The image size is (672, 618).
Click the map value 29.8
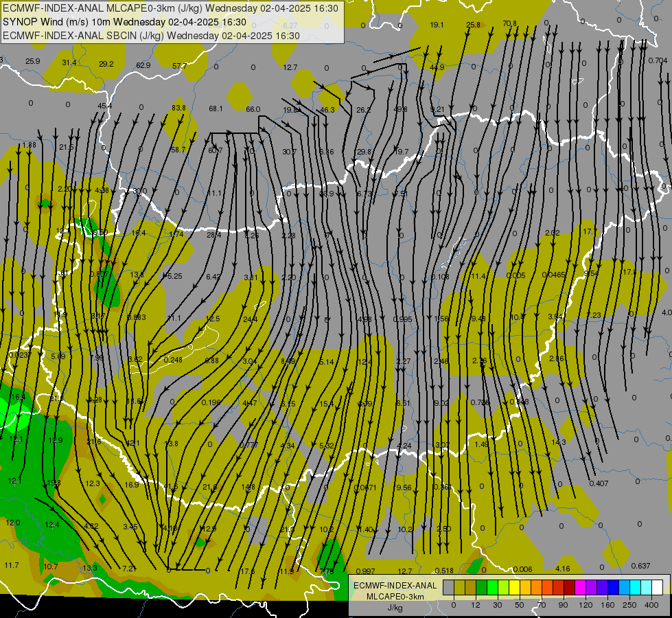[x=364, y=151]
